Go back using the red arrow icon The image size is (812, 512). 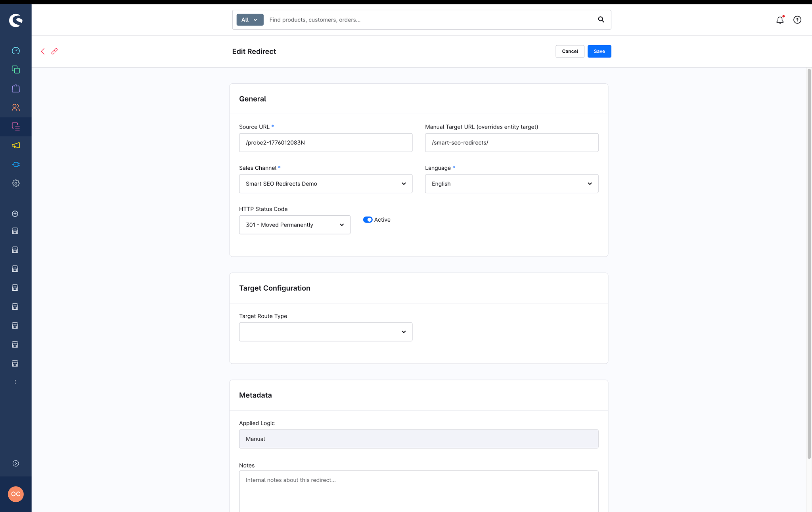coord(43,51)
